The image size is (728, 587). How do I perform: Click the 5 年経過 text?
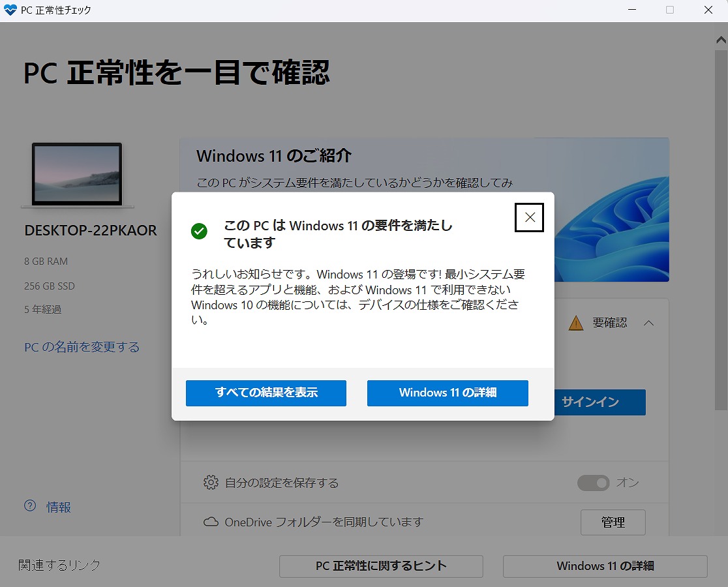point(42,310)
